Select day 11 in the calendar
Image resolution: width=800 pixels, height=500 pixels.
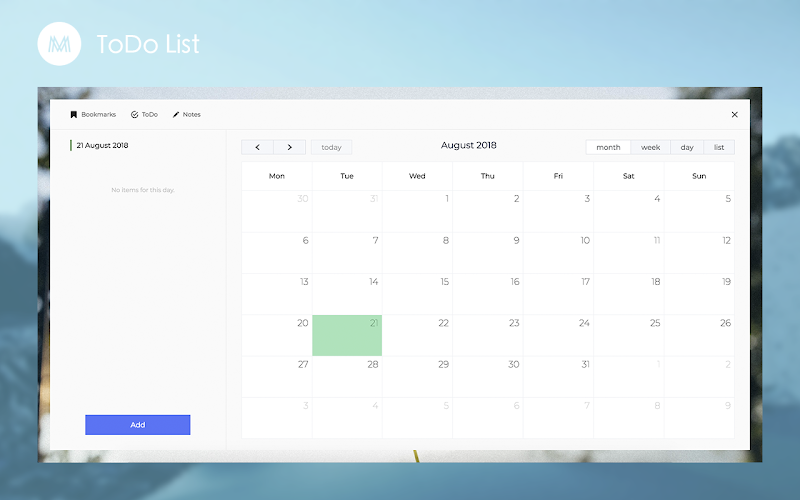[629, 253]
